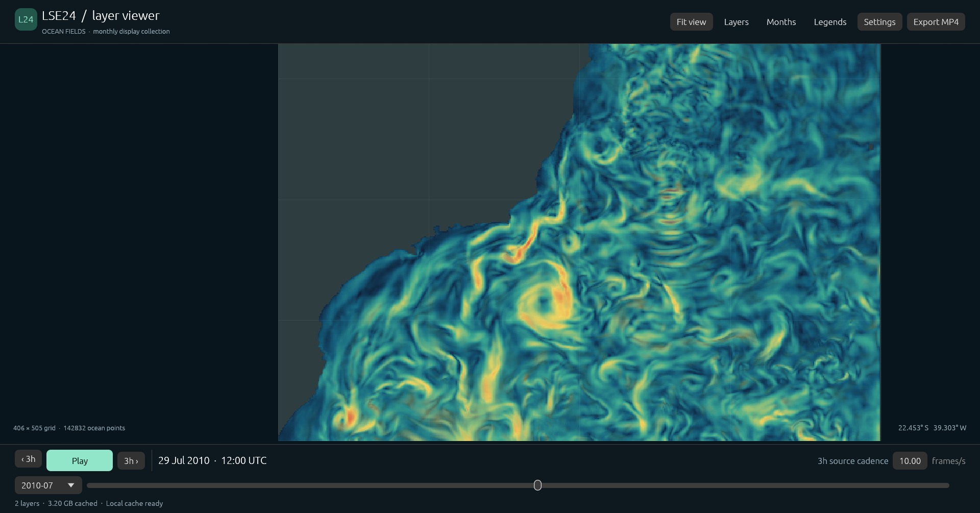980x513 pixels.
Task: Start playback with the Play button
Action: [x=80, y=460]
